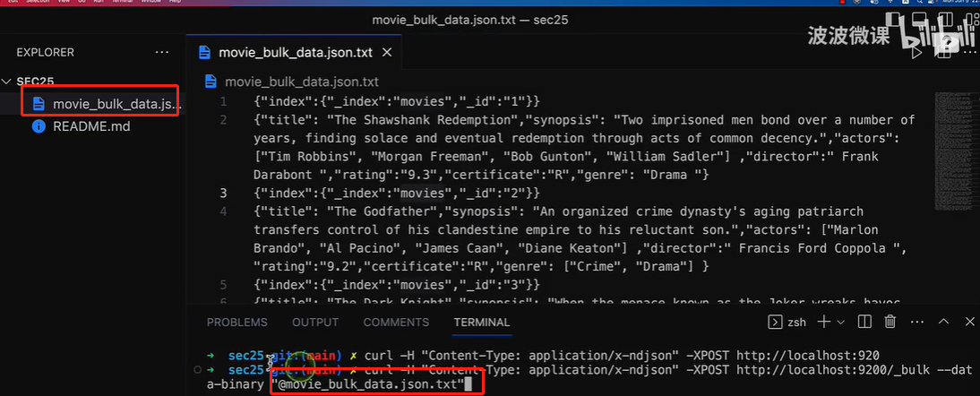Switch to the PROBLEMS panel tab

click(236, 323)
